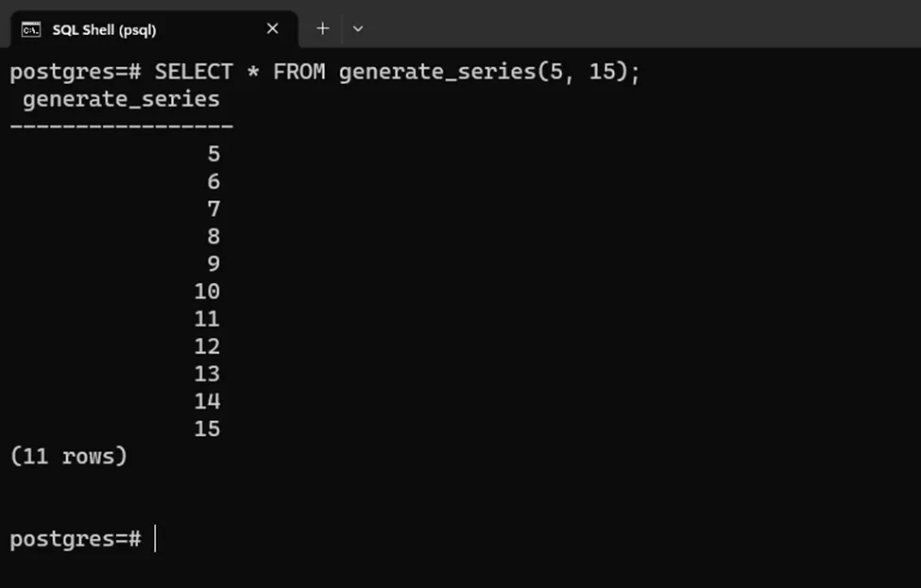Click the output value 14
This screenshot has width=921, height=588.
click(207, 401)
